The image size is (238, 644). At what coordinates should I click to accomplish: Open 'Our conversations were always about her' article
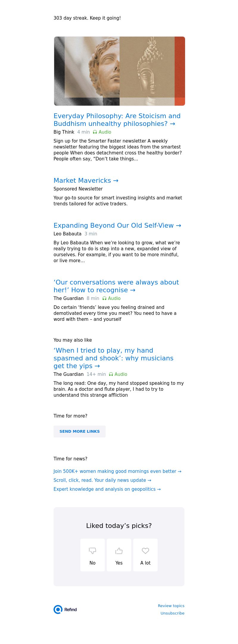(x=116, y=286)
